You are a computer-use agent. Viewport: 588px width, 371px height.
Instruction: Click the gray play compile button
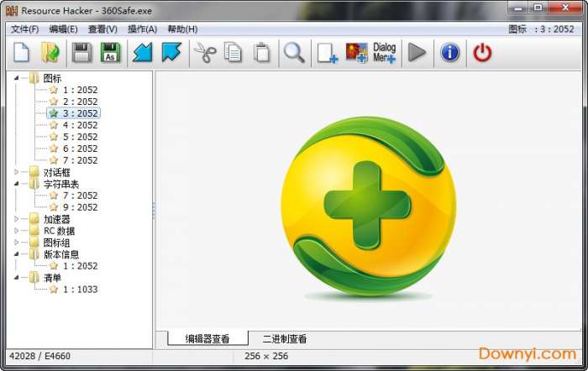pos(417,52)
